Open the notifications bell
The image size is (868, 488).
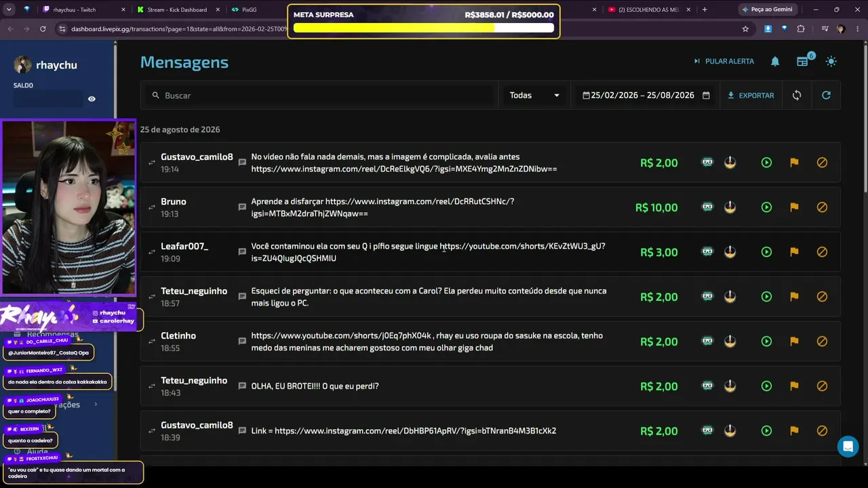[775, 61]
